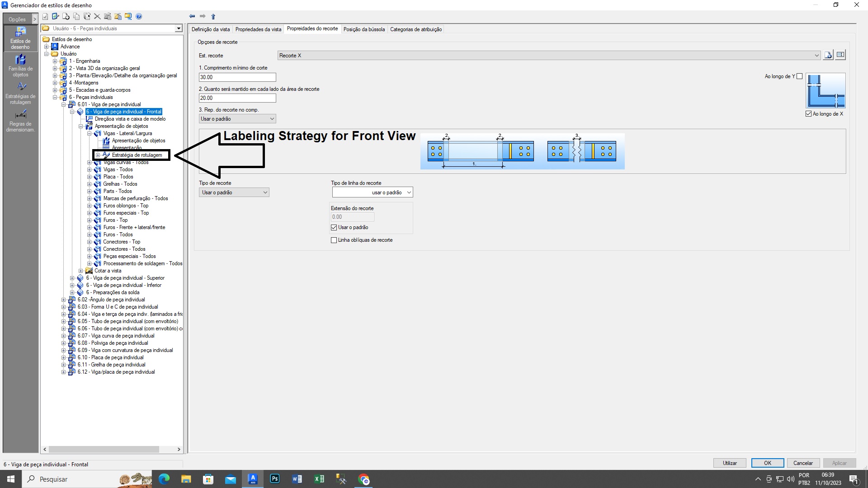The width and height of the screenshot is (868, 488).
Task: Open the Help icon on the toolbar
Action: pyautogui.click(x=139, y=16)
